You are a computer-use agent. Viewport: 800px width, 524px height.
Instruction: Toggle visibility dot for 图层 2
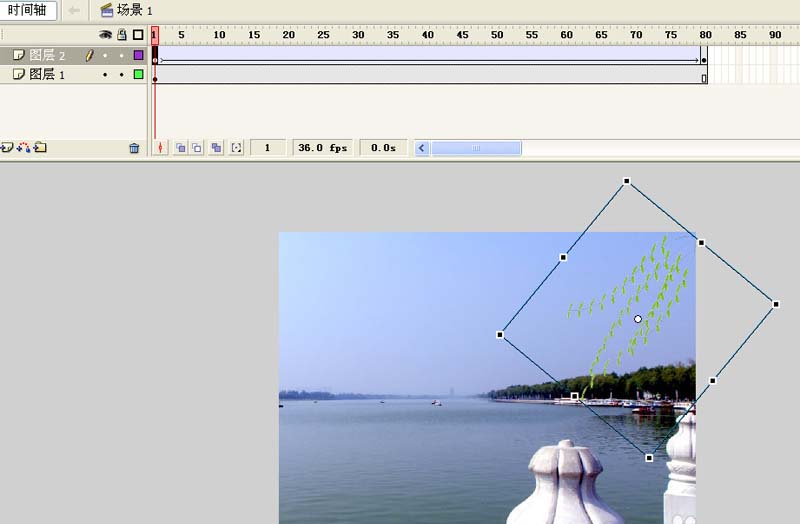tap(105, 56)
